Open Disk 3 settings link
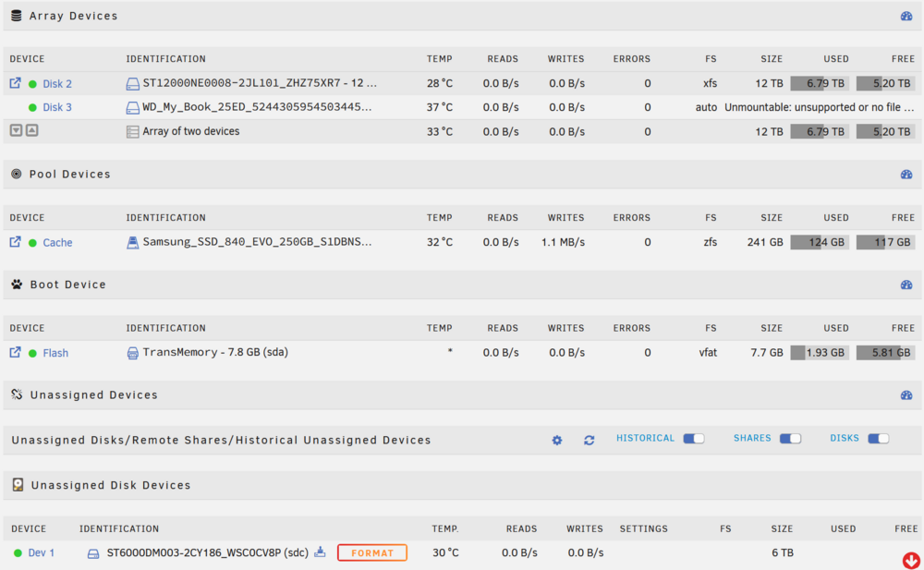The image size is (924, 570). click(x=57, y=107)
